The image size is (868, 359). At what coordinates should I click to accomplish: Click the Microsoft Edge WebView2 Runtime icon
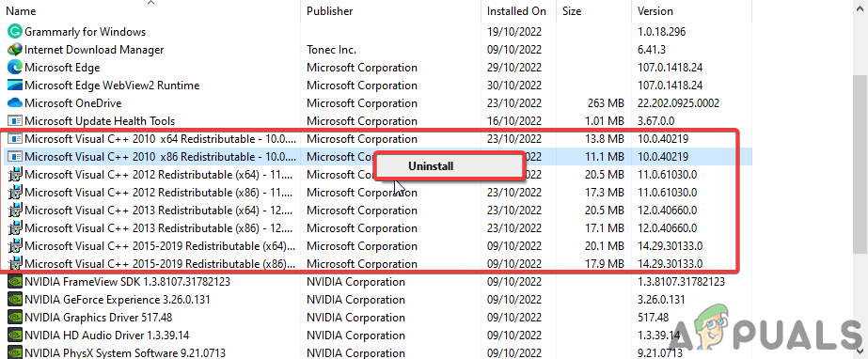(15, 86)
